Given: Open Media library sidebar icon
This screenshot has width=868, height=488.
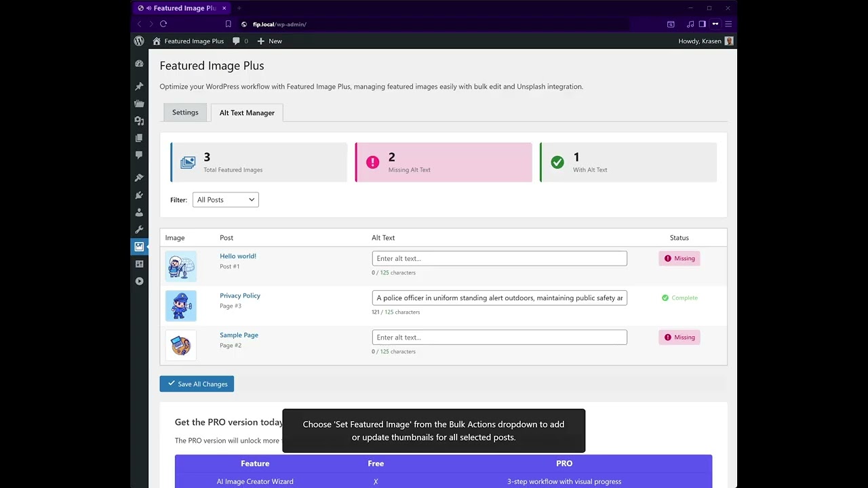Looking at the screenshot, I should (x=139, y=121).
